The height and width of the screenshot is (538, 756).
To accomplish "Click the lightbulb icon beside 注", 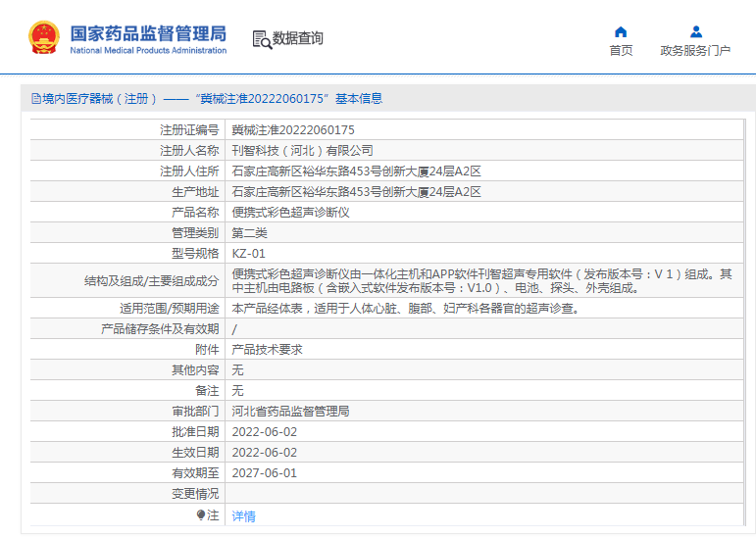I will point(201,514).
